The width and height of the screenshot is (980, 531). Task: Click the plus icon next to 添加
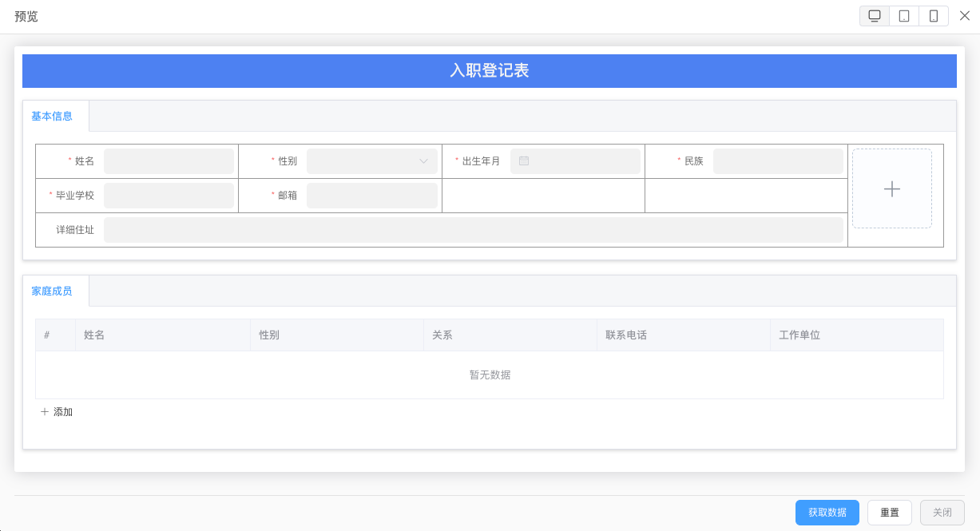pyautogui.click(x=44, y=411)
